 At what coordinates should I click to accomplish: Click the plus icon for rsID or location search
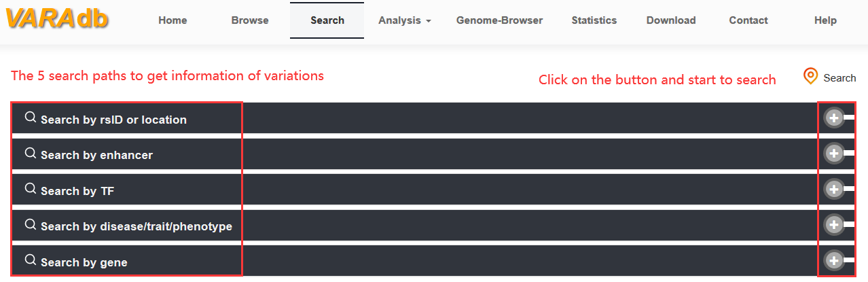(833, 118)
